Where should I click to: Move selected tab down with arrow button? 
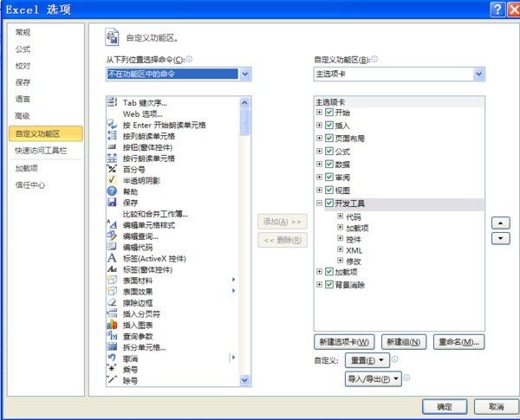500,238
